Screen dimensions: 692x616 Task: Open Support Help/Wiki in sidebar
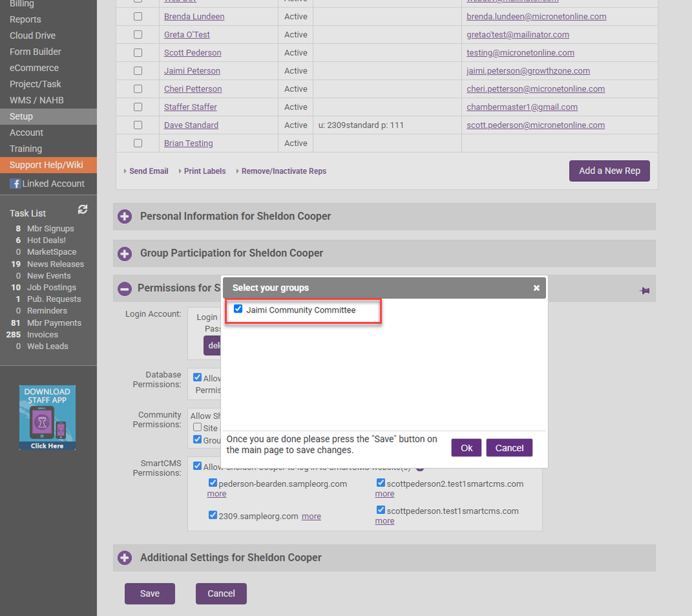click(x=46, y=165)
